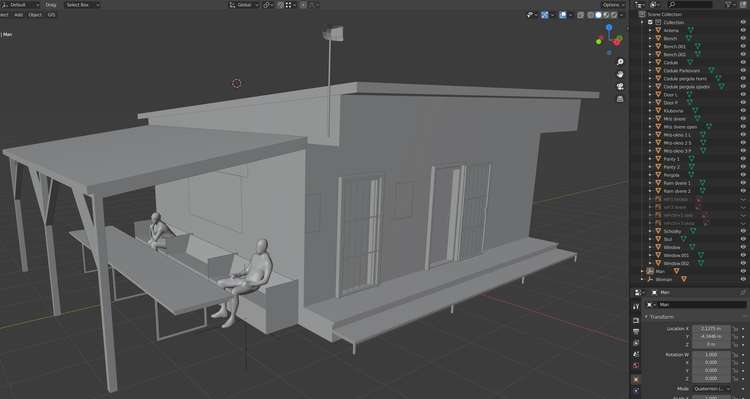The image size is (750, 399).
Task: Click the green Y axis on navigation gizmo
Action: (x=599, y=42)
